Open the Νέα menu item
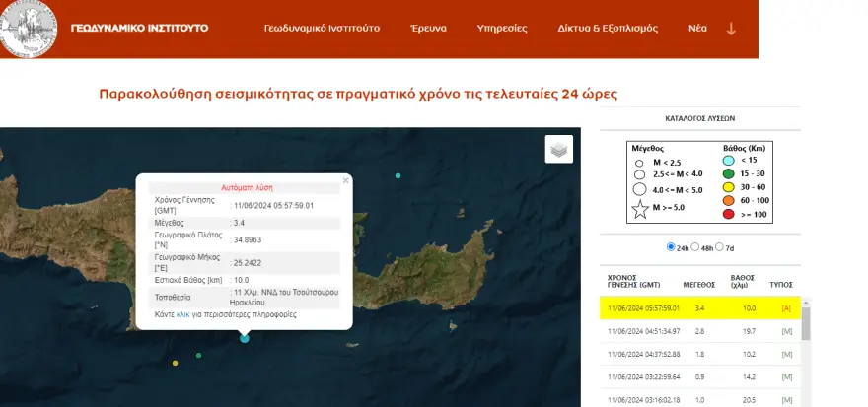Viewport: 868px width, 407px height. 696,28
